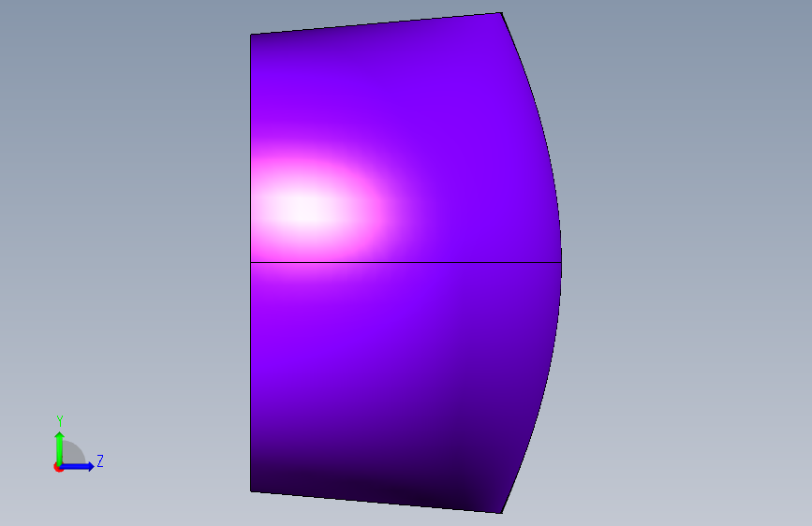The width and height of the screenshot is (812, 526).
Task: Click the green Y axis arrow
Action: coord(60,448)
